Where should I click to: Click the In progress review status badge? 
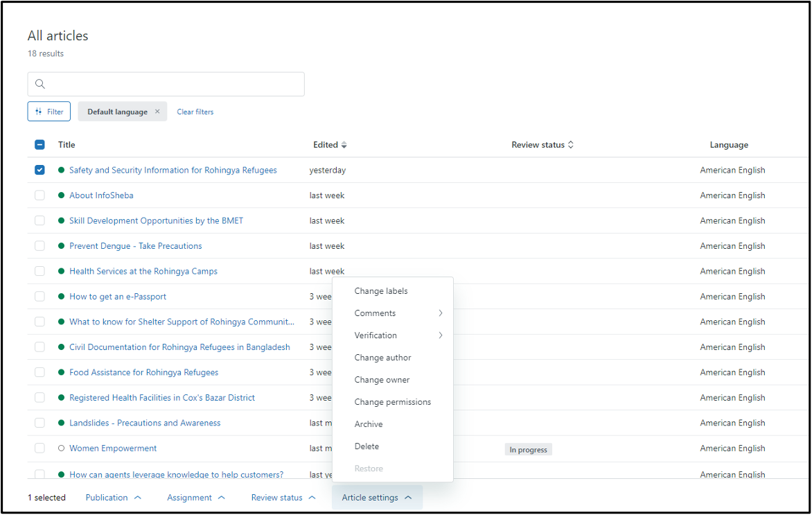point(528,450)
